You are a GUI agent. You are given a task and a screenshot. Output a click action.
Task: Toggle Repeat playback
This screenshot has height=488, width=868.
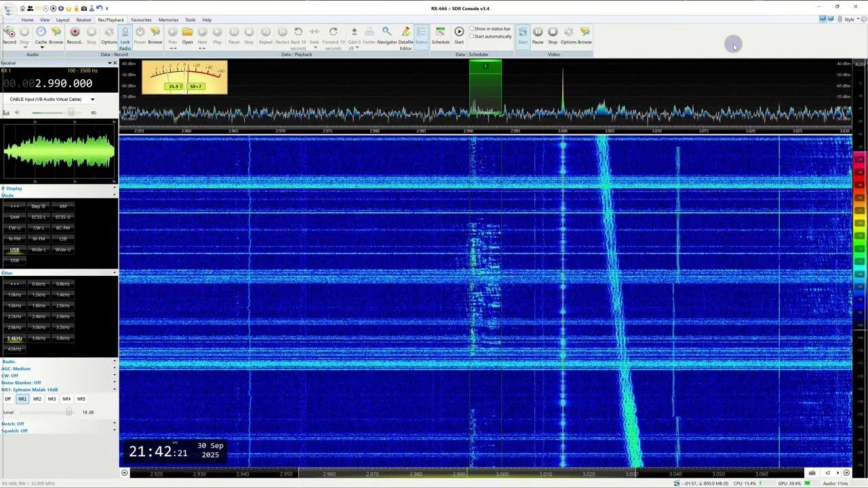[266, 35]
